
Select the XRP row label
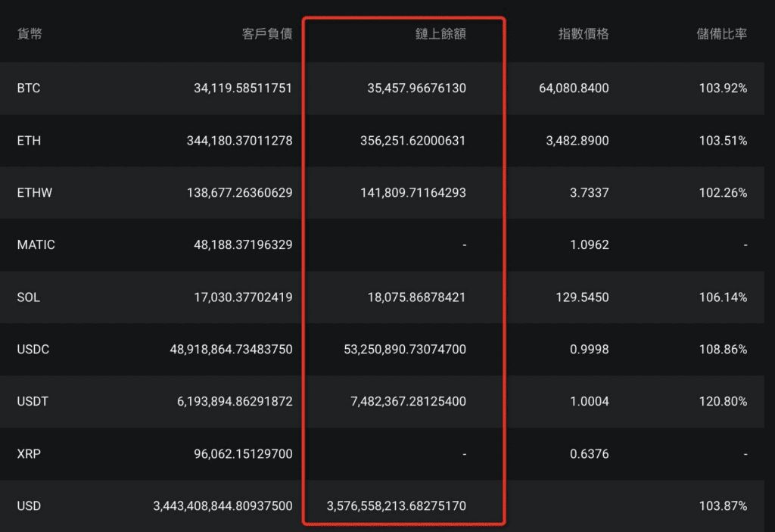tap(28, 454)
